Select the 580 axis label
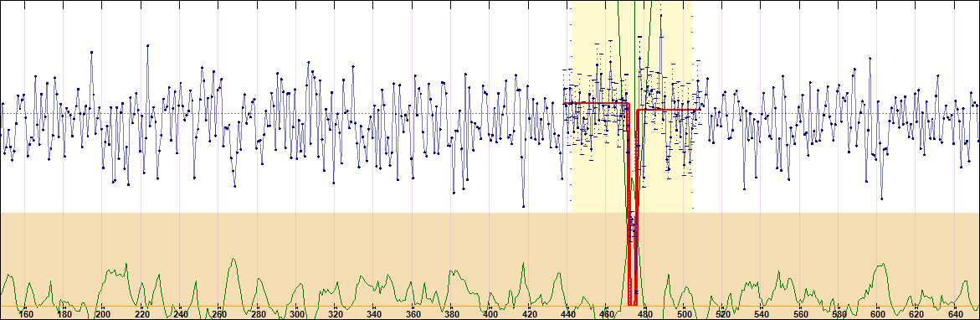980x320 pixels. [839, 314]
